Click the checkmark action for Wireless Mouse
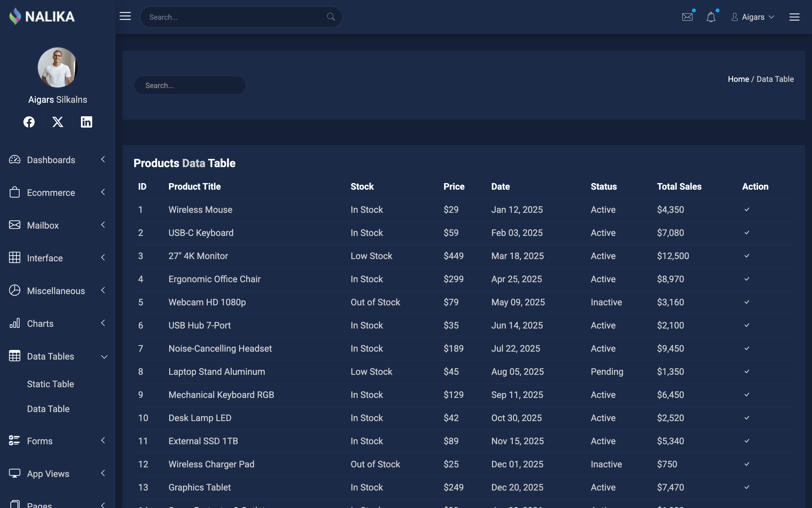 click(747, 210)
